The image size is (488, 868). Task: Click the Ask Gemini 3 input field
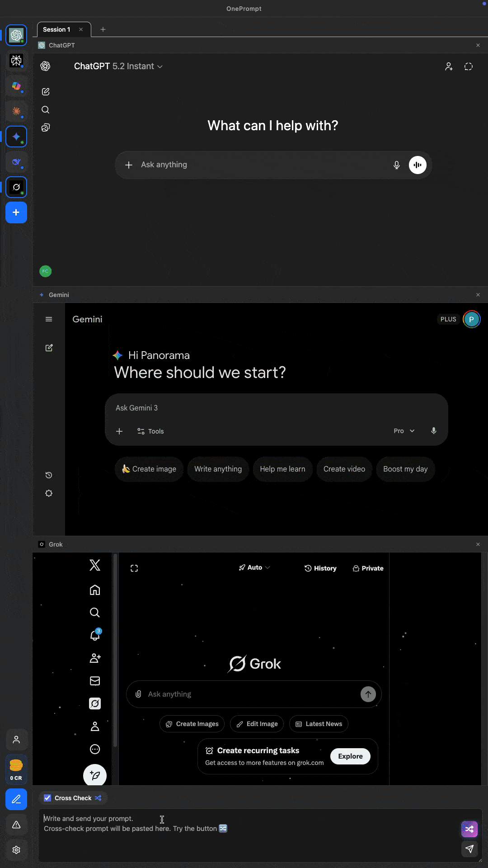[276, 408]
